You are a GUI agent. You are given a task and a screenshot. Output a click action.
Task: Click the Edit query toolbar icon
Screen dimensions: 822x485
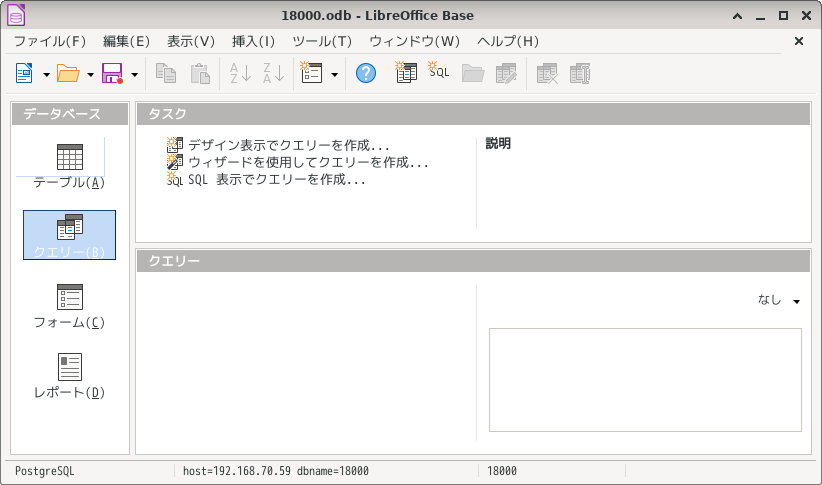pos(506,73)
